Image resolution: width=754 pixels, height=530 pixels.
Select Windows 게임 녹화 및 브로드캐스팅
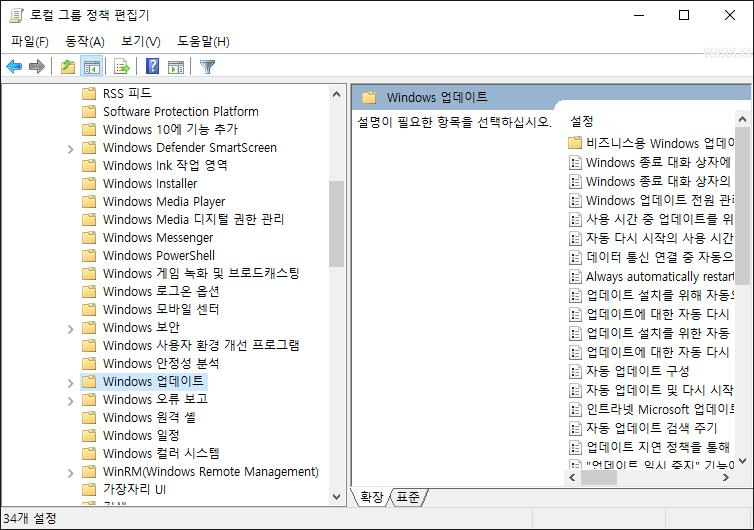[201, 274]
